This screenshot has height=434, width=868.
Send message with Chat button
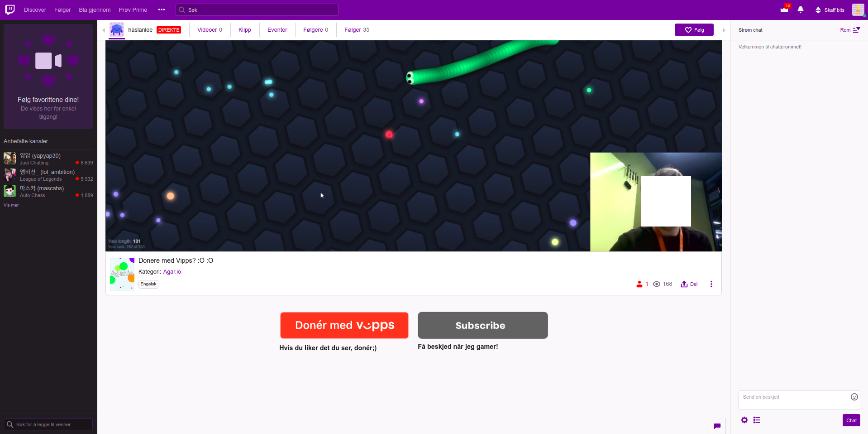(x=851, y=420)
